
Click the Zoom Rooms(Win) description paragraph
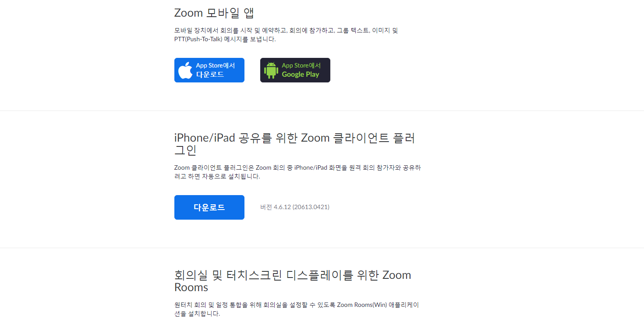[x=297, y=309]
